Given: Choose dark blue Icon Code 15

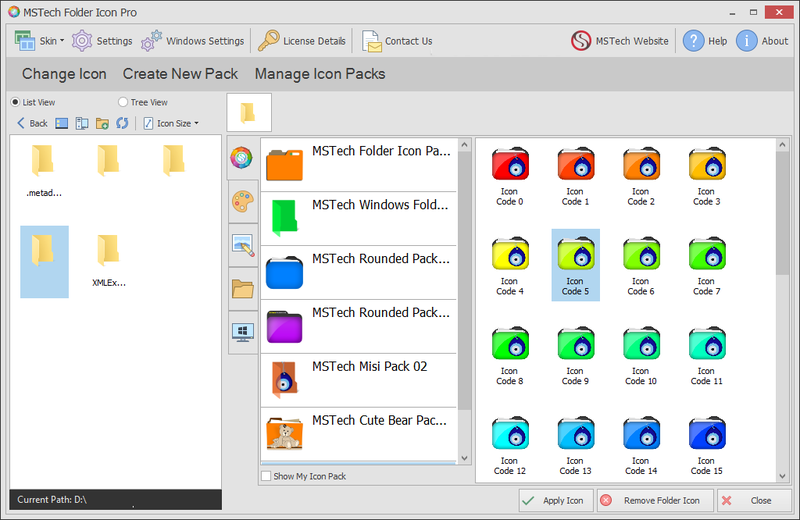Looking at the screenshot, I should tap(707, 445).
